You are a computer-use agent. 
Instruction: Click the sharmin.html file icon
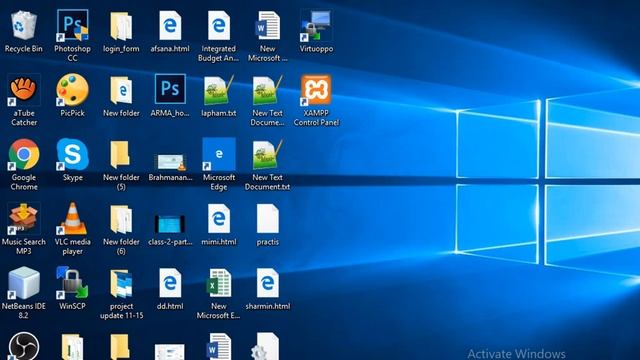(x=268, y=283)
